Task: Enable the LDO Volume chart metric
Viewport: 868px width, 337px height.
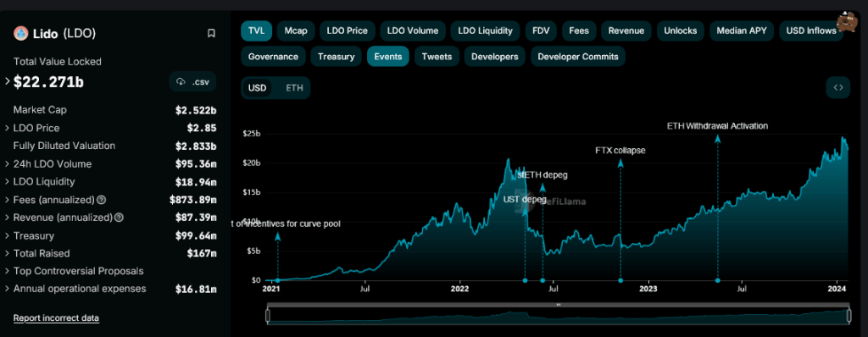Action: pos(413,30)
